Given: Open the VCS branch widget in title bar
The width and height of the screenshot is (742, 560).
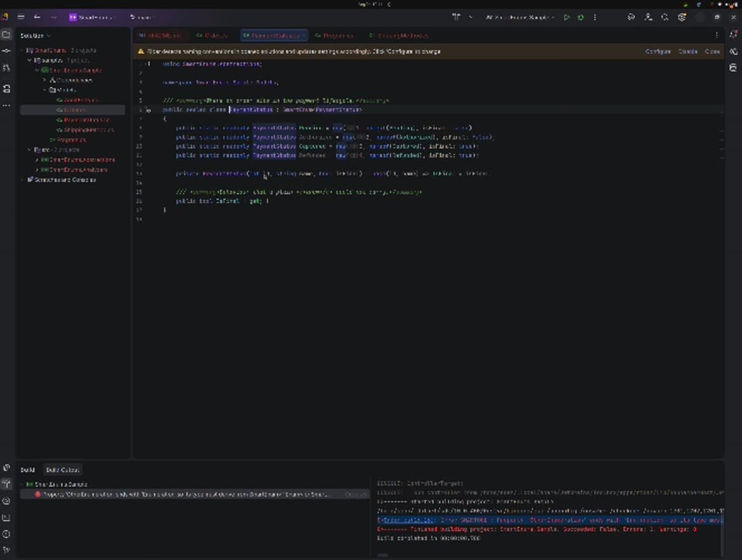Looking at the screenshot, I should pos(142,17).
